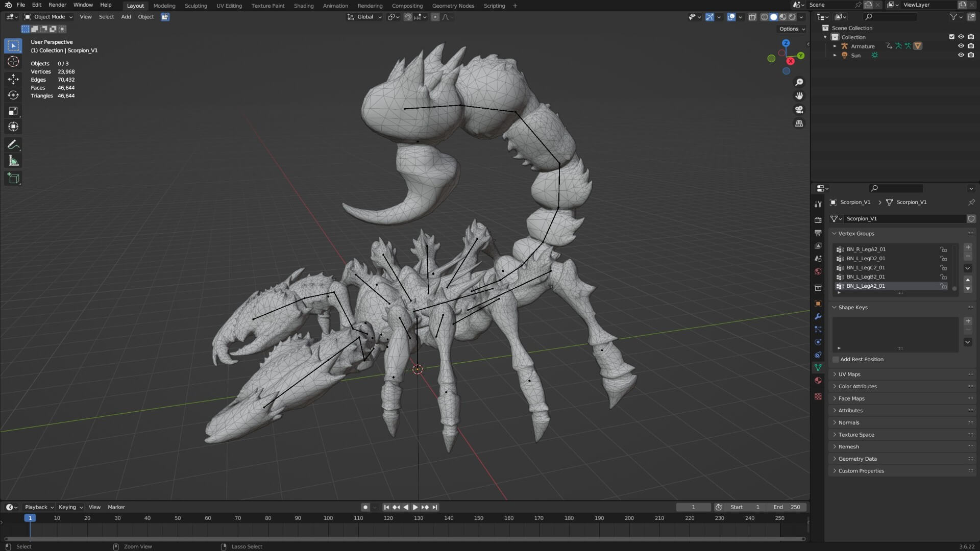Switch to Geometry Nodes workspace tab
980x551 pixels.
(x=453, y=6)
